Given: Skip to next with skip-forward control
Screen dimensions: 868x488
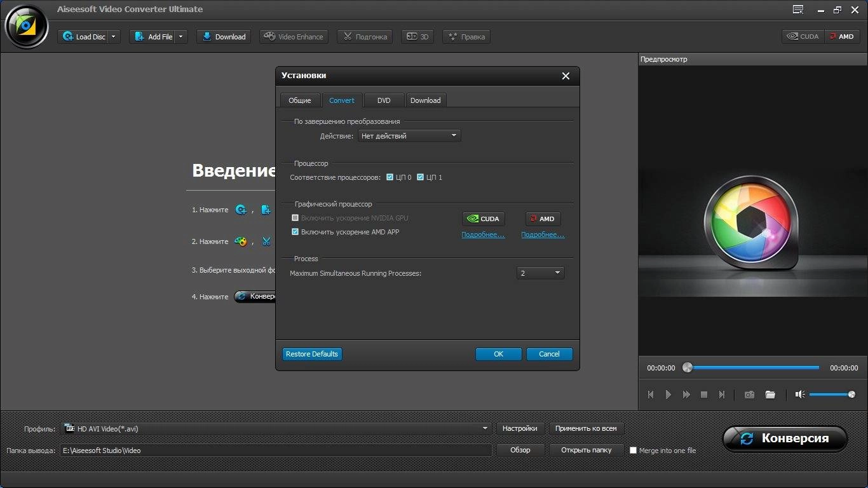Looking at the screenshot, I should point(722,395).
